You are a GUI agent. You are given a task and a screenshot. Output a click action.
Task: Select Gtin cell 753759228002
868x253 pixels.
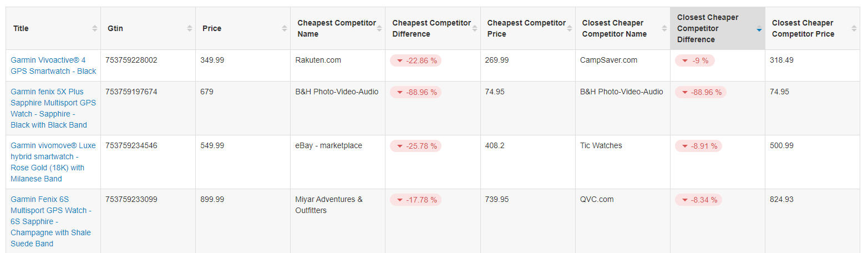(x=131, y=60)
